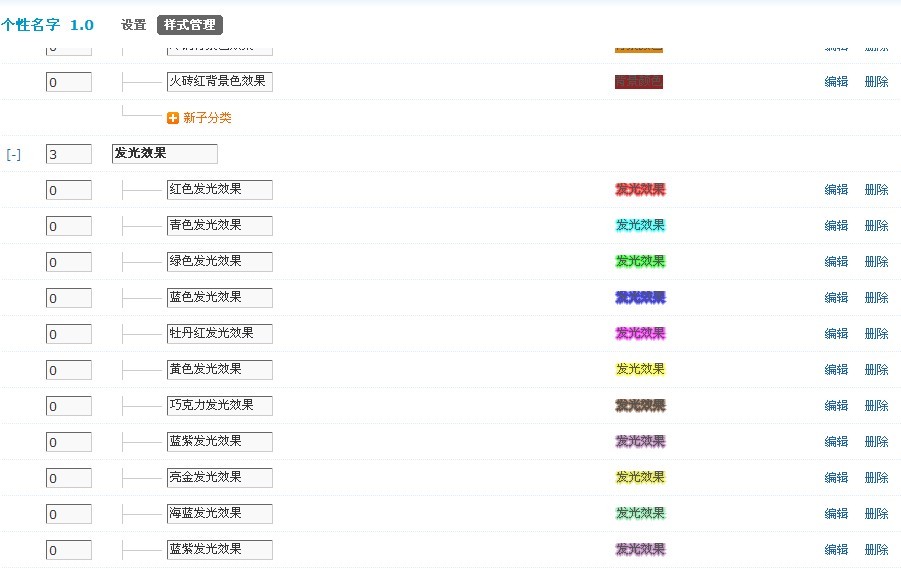Edit the 巧克力发光效果 style
The width and height of the screenshot is (901, 569).
(x=836, y=405)
